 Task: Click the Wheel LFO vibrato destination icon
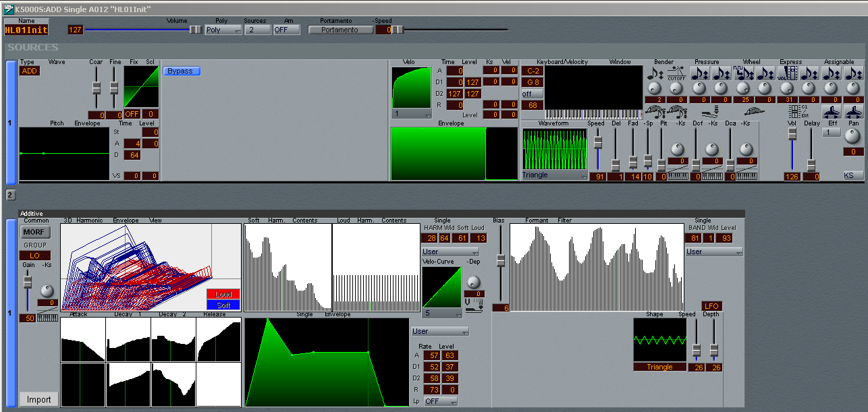pyautogui.click(x=743, y=73)
